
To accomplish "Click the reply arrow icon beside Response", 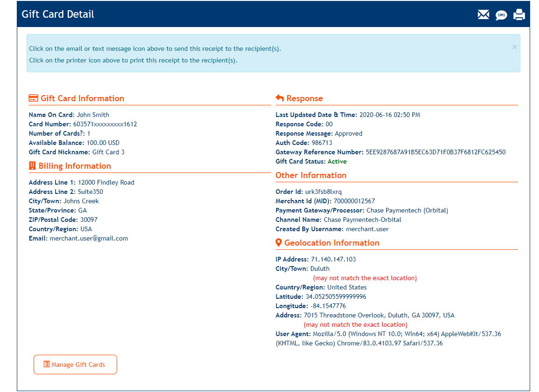I will coord(280,98).
